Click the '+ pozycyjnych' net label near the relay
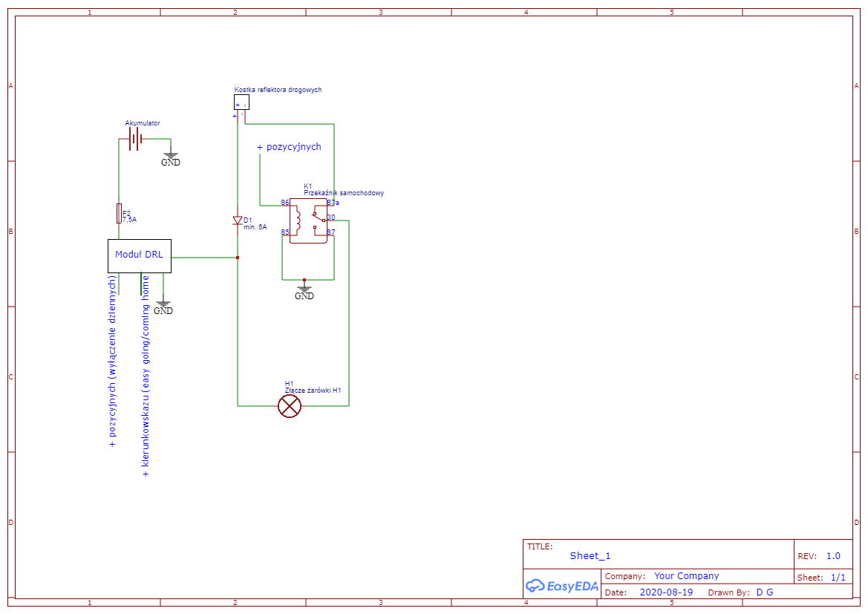The image size is (868, 614). 289,147
